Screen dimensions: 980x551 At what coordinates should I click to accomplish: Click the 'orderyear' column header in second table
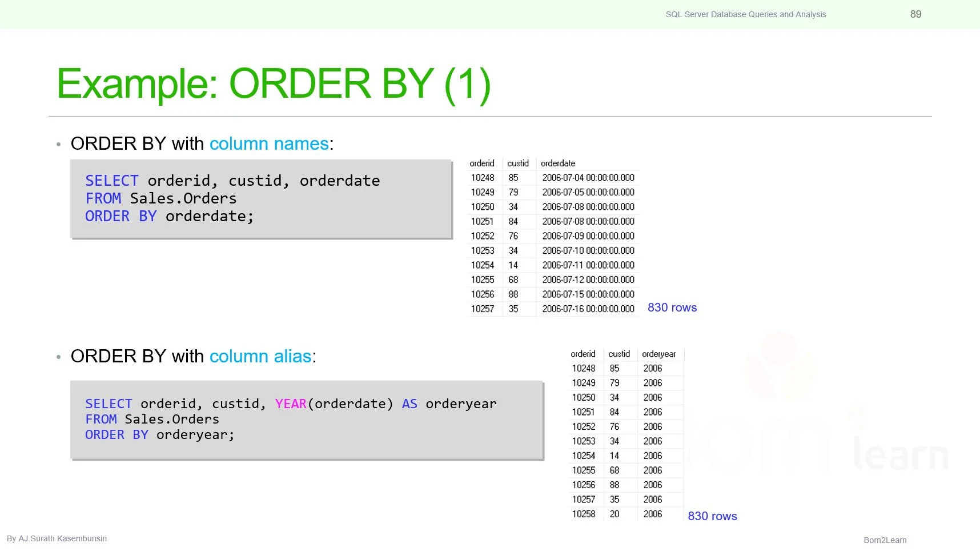[658, 354]
